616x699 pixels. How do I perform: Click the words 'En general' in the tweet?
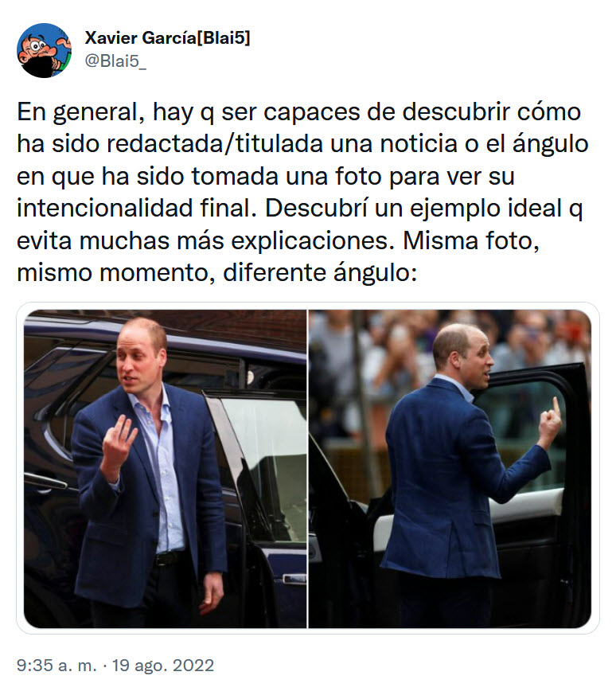point(80,112)
